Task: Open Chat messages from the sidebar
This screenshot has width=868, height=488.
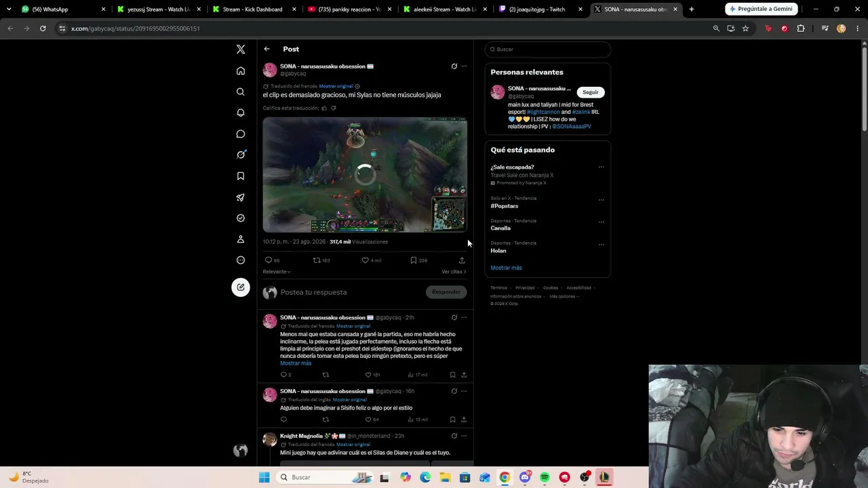Action: (x=241, y=134)
